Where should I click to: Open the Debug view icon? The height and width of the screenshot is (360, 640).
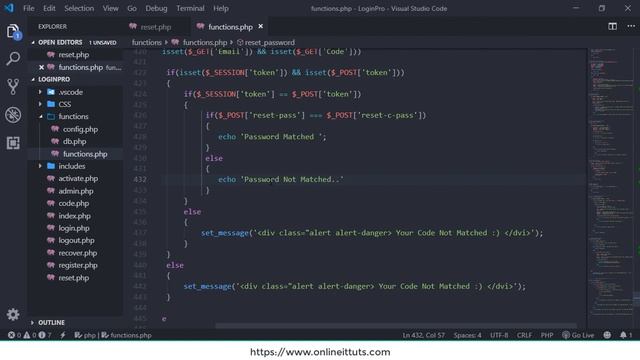13,115
